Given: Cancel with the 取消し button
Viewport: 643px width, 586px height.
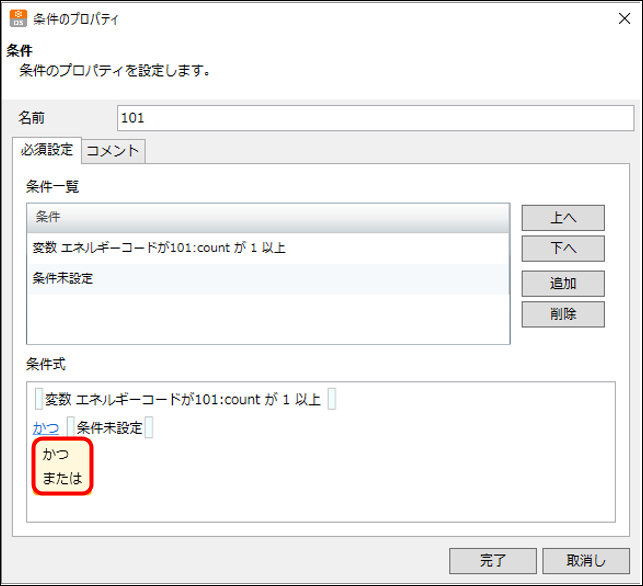Looking at the screenshot, I should (586, 560).
